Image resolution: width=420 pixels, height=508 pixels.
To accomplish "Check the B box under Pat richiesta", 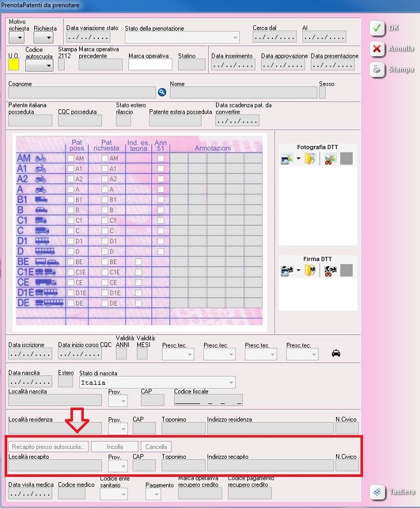I will click(104, 210).
